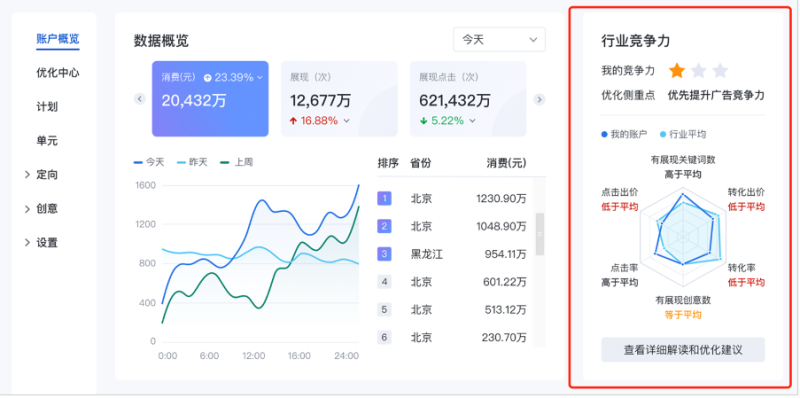Open the 23.39% dropdown on 消费 card
Image resolution: width=800 pixels, height=398 pixels.
[x=260, y=78]
